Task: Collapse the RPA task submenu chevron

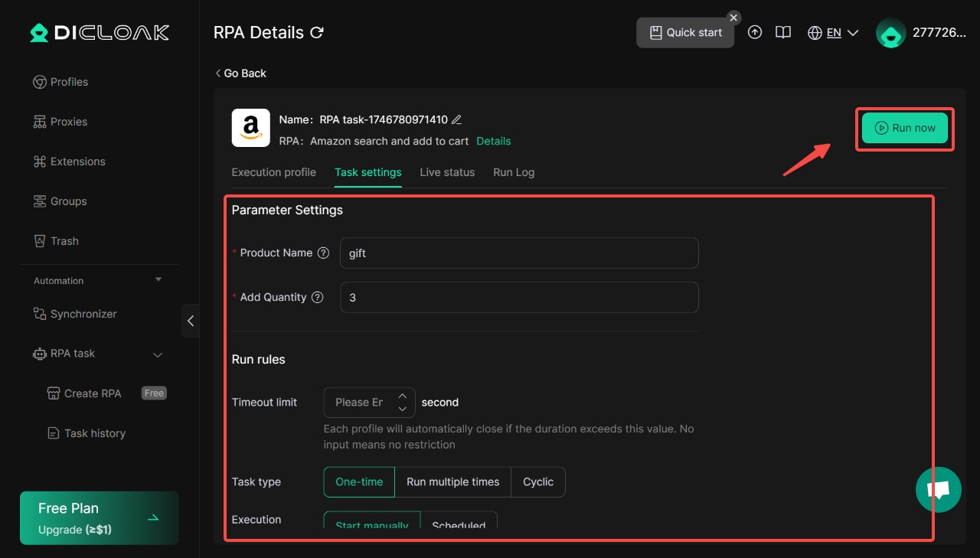Action: click(158, 354)
